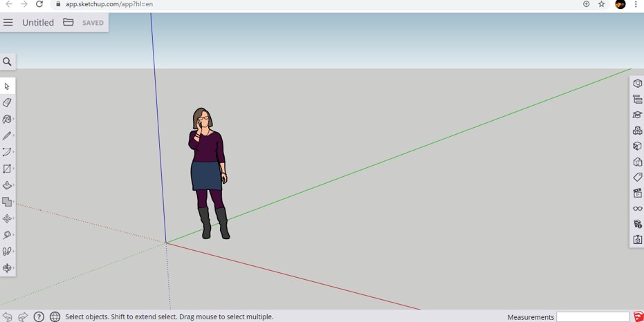Open the Model Info panel icon
The width and height of the screenshot is (644, 322).
[x=638, y=224]
